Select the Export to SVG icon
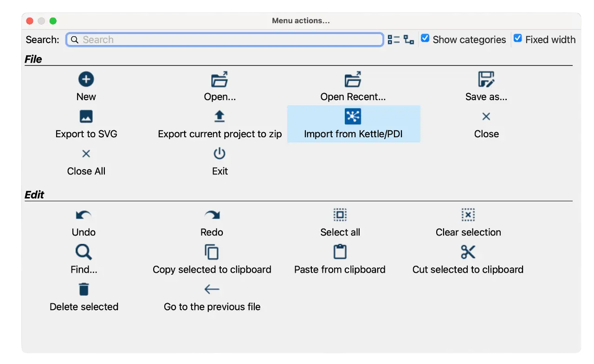The height and width of the screenshot is (364, 594). (86, 116)
